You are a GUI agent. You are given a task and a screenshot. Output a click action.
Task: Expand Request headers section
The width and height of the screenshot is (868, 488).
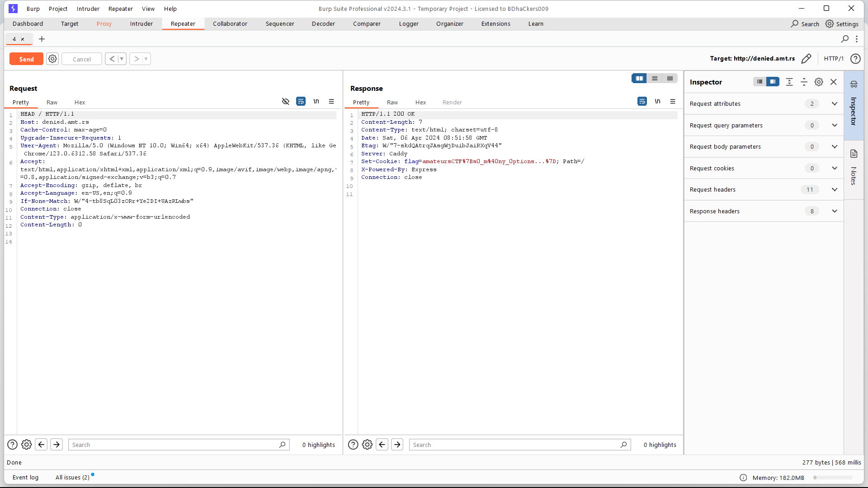(834, 190)
